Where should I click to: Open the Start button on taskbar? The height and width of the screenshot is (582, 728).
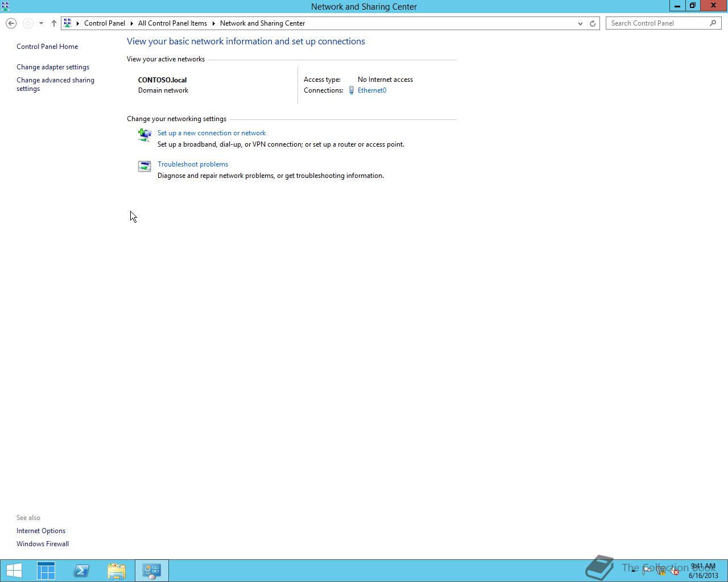14,571
